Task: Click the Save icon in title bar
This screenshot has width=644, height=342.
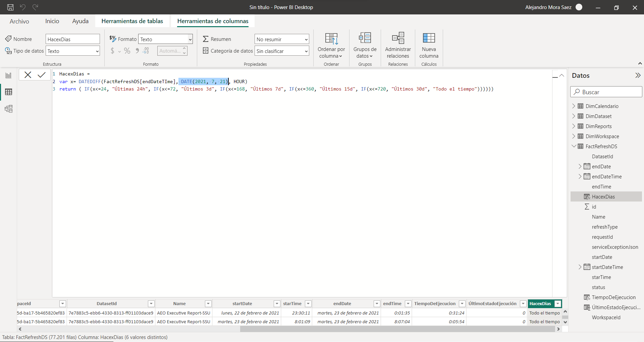Action: click(x=10, y=7)
